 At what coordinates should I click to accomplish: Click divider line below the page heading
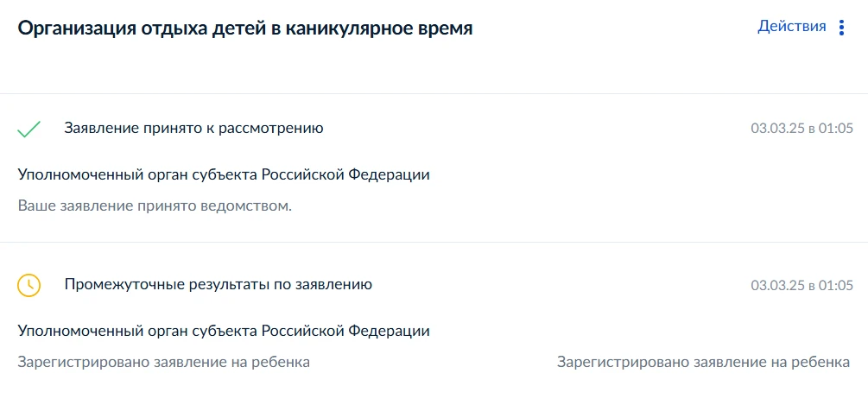click(434, 93)
